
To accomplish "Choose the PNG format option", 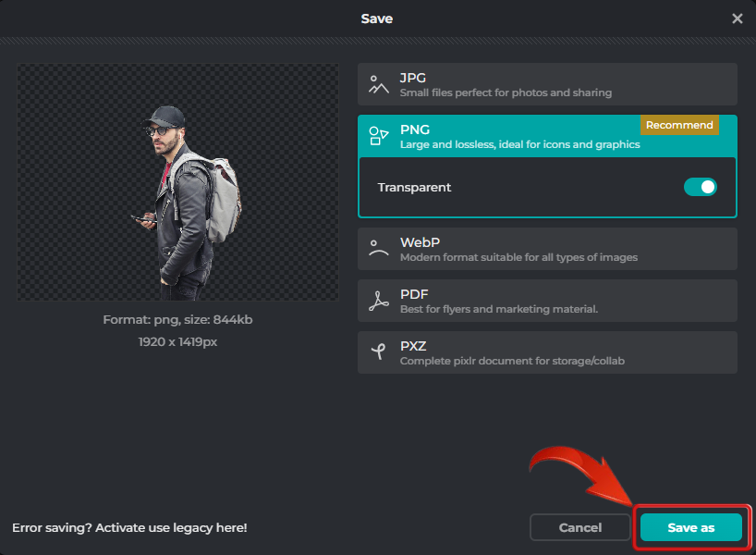I will point(547,136).
